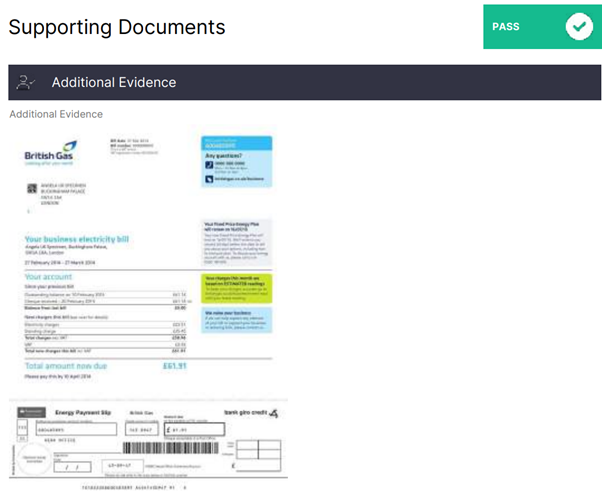Click the Energy Payment Slip heading
This screenshot has width=602, height=491.
pyautogui.click(x=83, y=413)
